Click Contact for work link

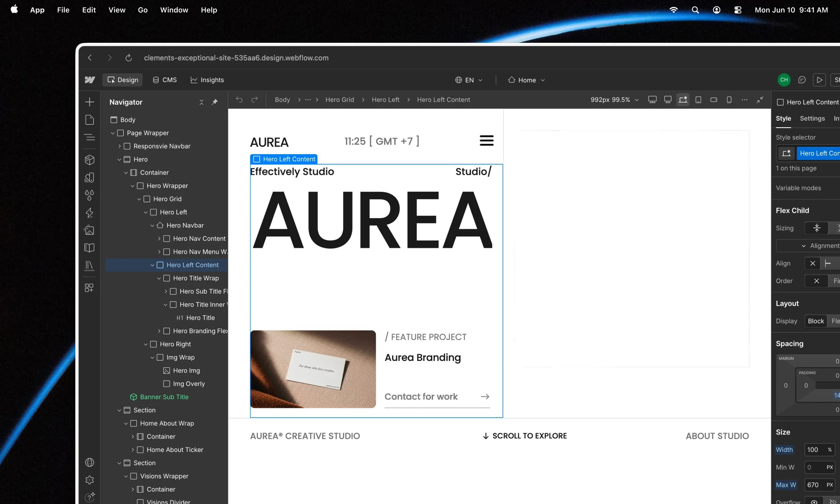pos(437,396)
